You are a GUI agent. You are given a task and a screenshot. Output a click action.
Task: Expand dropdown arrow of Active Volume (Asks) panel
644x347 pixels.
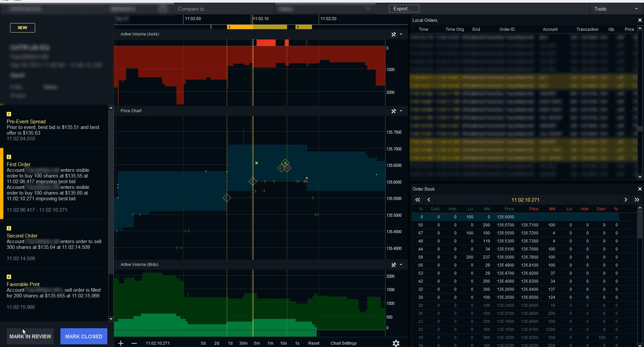tap(401, 34)
